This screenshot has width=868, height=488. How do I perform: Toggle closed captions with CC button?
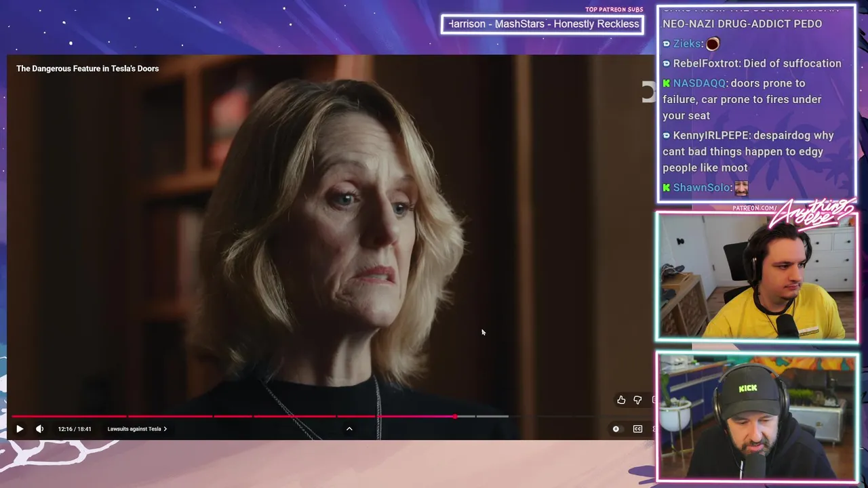tap(637, 429)
